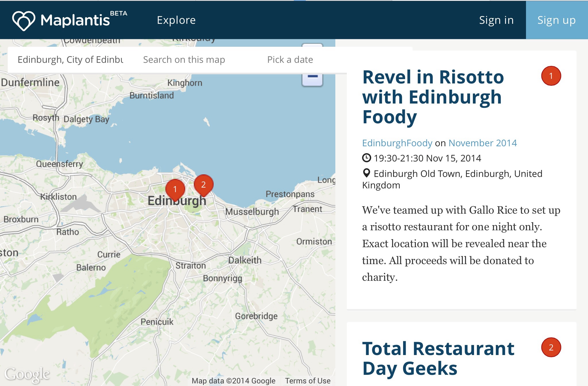The image size is (588, 386).
Task: Click map marker number 1
Action: [175, 189]
